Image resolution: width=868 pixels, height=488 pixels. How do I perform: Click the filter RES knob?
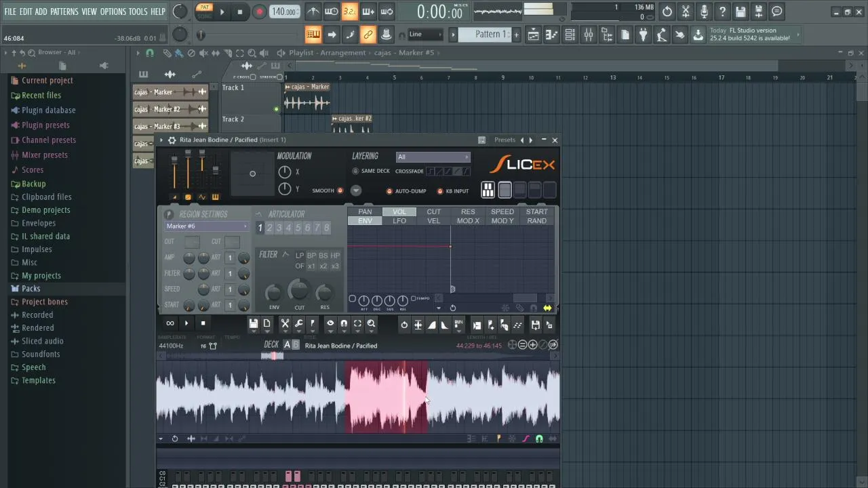coord(325,293)
